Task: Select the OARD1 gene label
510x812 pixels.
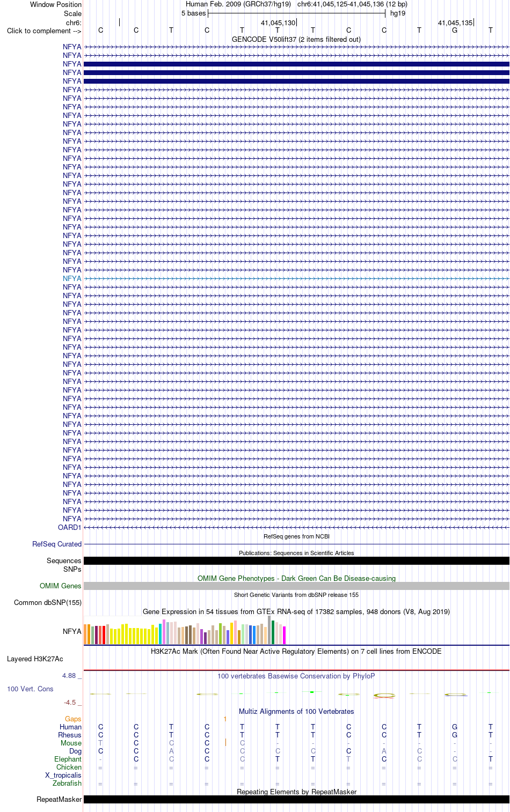Action: [70, 527]
